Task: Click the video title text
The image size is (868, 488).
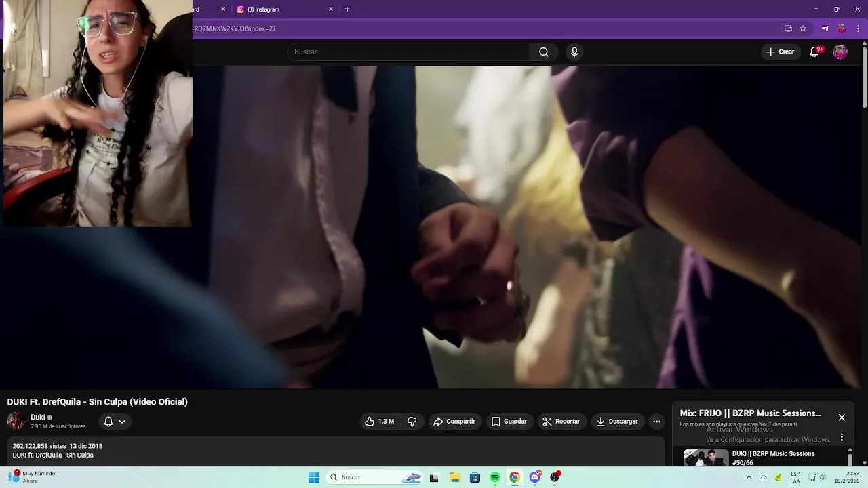Action: click(x=98, y=402)
